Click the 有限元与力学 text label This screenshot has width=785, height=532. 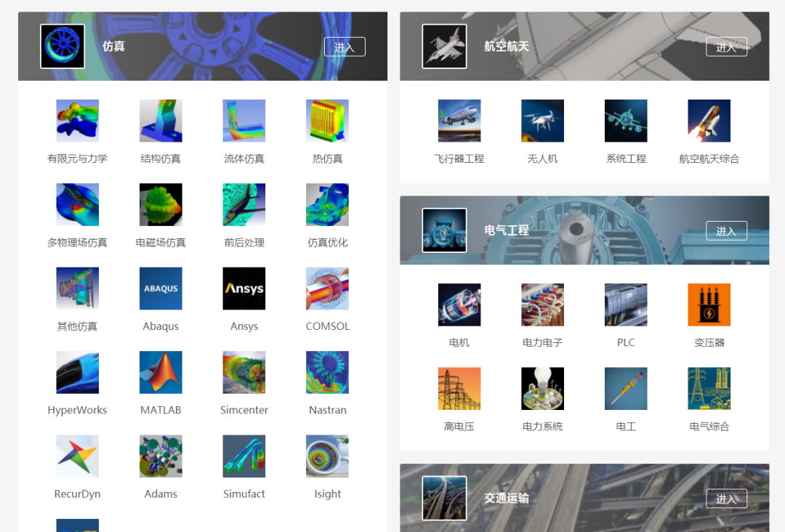pos(77,158)
